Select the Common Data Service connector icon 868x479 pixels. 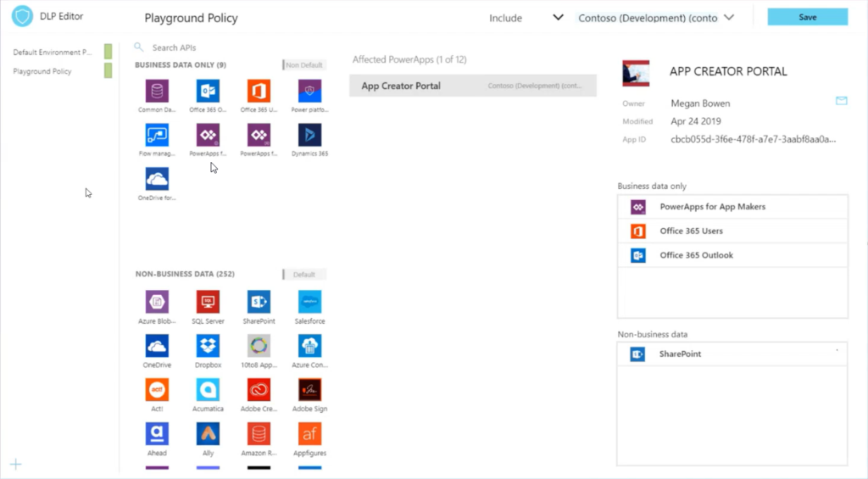(157, 91)
